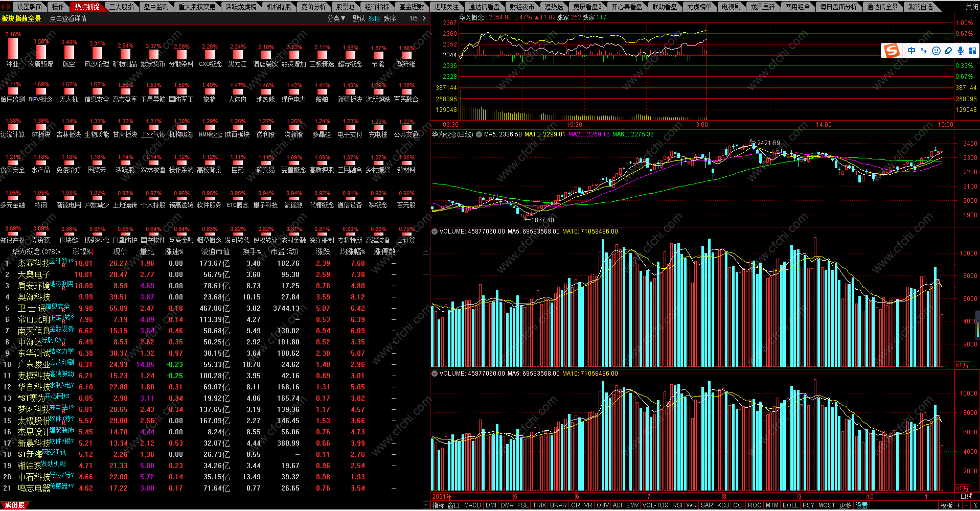Switch indicator to MACD
This screenshot has height=511, width=980.
click(x=473, y=505)
